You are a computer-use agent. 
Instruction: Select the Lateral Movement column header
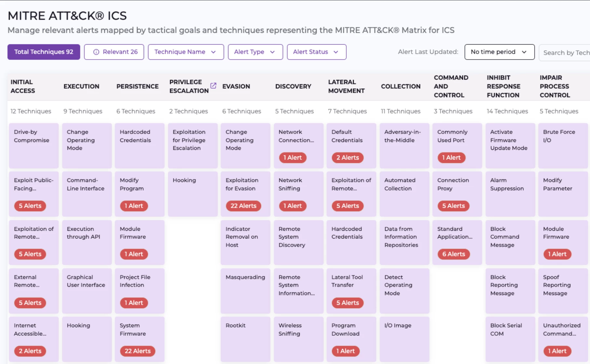click(x=346, y=86)
